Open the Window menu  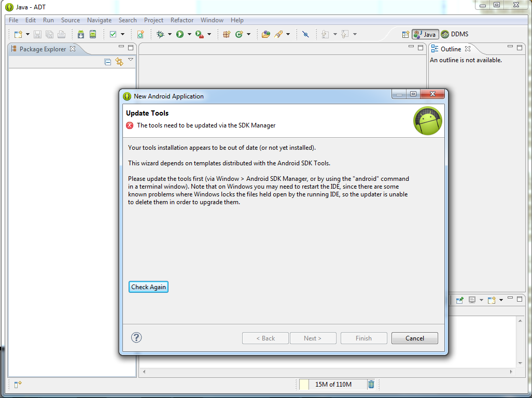(x=212, y=20)
